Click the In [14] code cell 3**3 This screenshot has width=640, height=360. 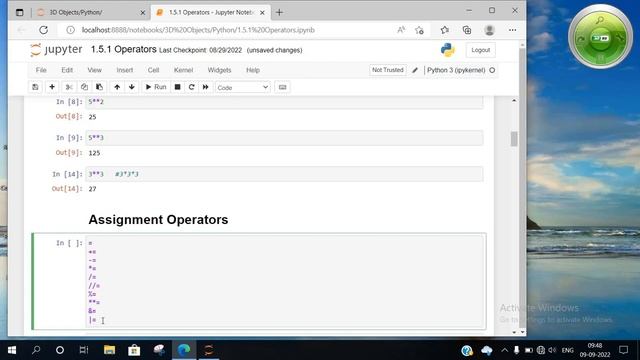tap(284, 174)
